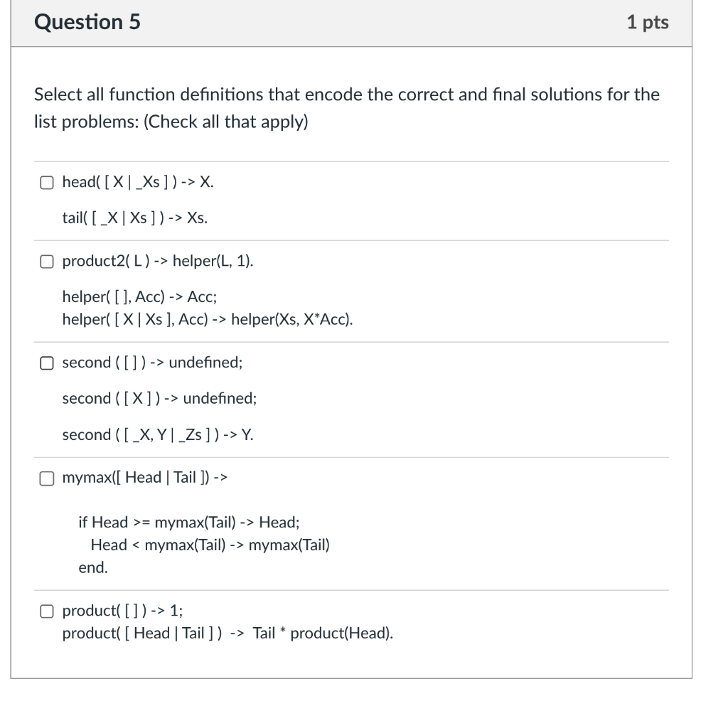The width and height of the screenshot is (728, 701).
Task: Check the mymax answer option checkbox
Action: 47,478
